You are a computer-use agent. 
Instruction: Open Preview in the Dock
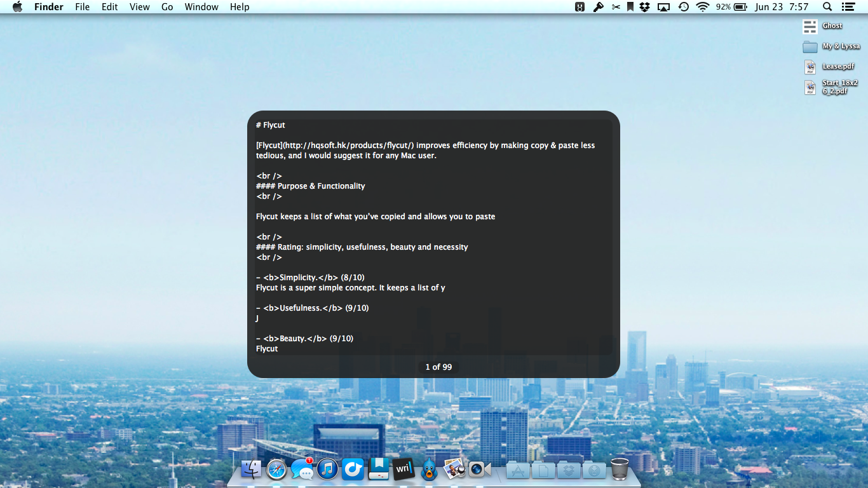(454, 470)
